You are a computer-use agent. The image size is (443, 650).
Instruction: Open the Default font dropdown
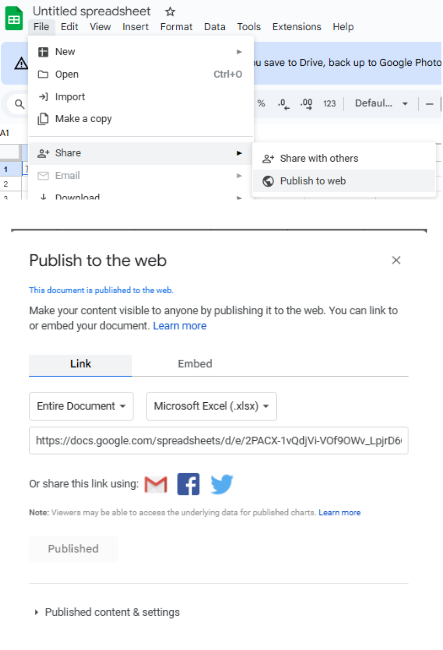[381, 103]
